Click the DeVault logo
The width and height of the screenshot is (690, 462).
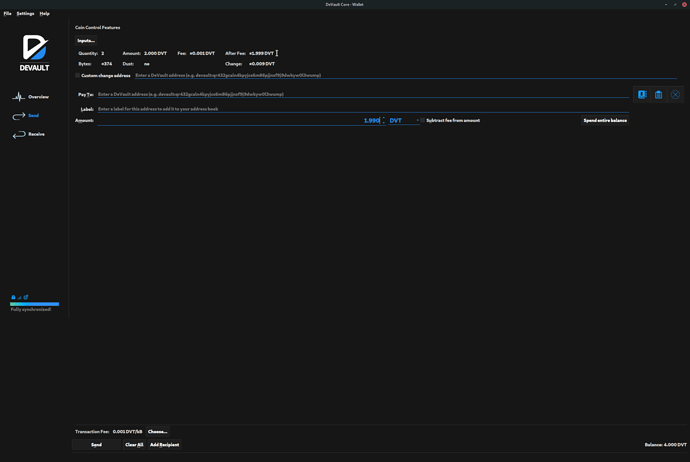click(x=34, y=52)
